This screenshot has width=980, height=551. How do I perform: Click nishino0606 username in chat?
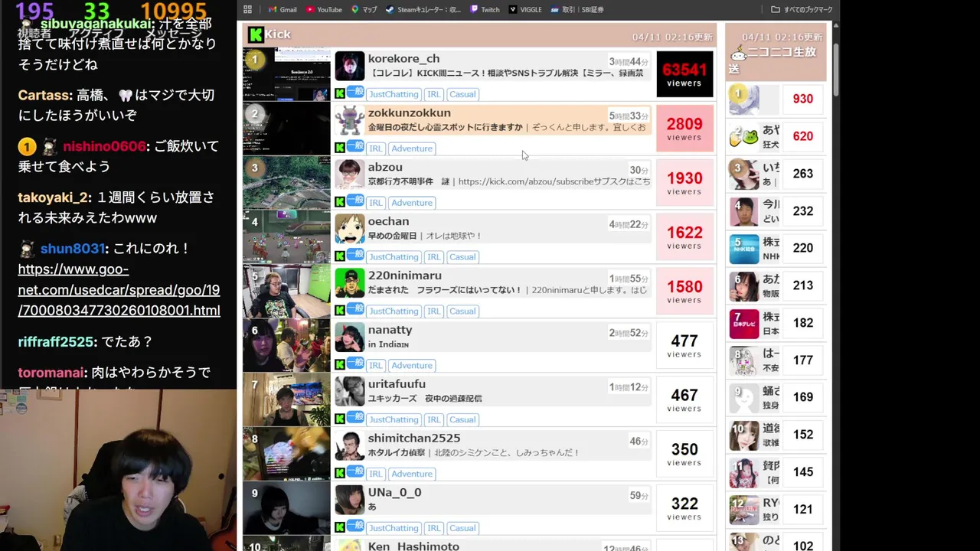point(104,146)
